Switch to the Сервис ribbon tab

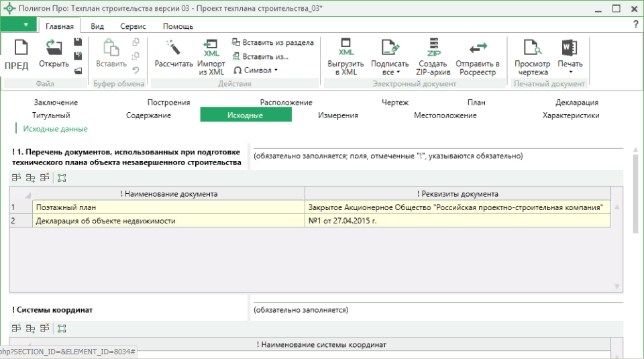click(133, 26)
